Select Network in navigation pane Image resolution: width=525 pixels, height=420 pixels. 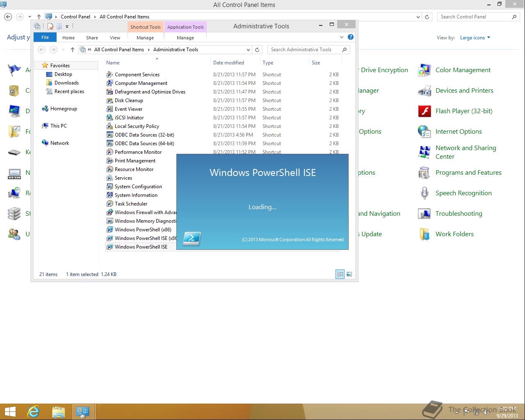tap(59, 143)
